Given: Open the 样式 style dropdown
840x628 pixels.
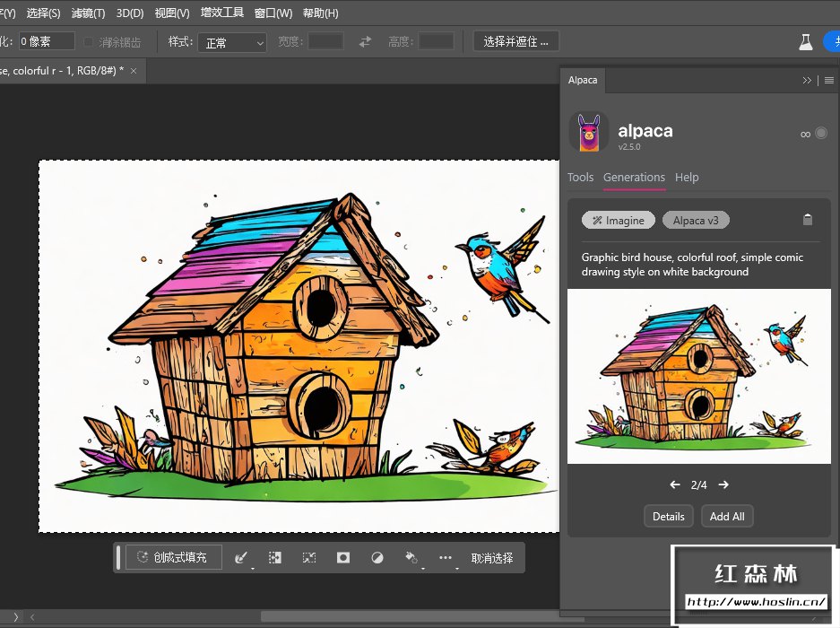Looking at the screenshot, I should click(232, 42).
